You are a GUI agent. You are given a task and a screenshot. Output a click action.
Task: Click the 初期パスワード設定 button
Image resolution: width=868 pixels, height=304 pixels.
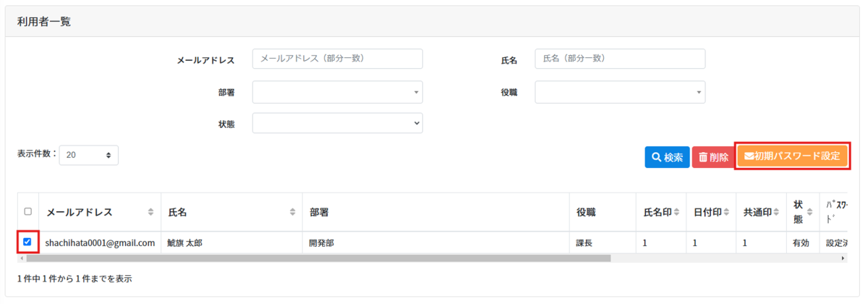792,156
